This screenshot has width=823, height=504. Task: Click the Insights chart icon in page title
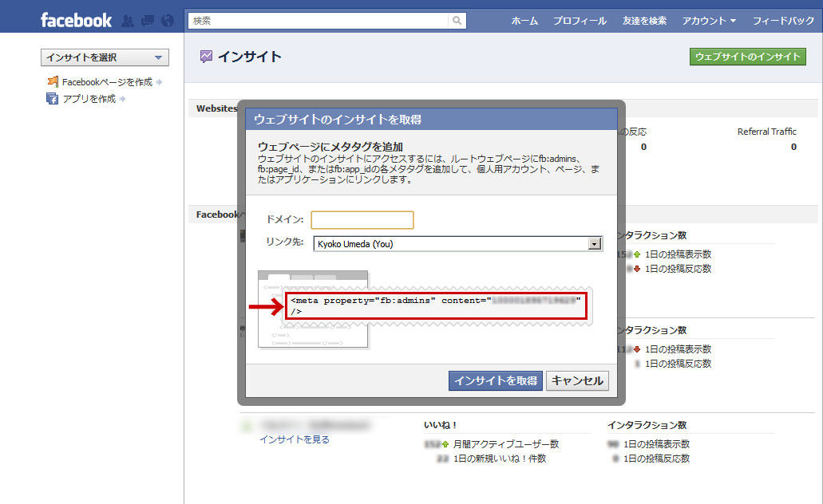206,57
